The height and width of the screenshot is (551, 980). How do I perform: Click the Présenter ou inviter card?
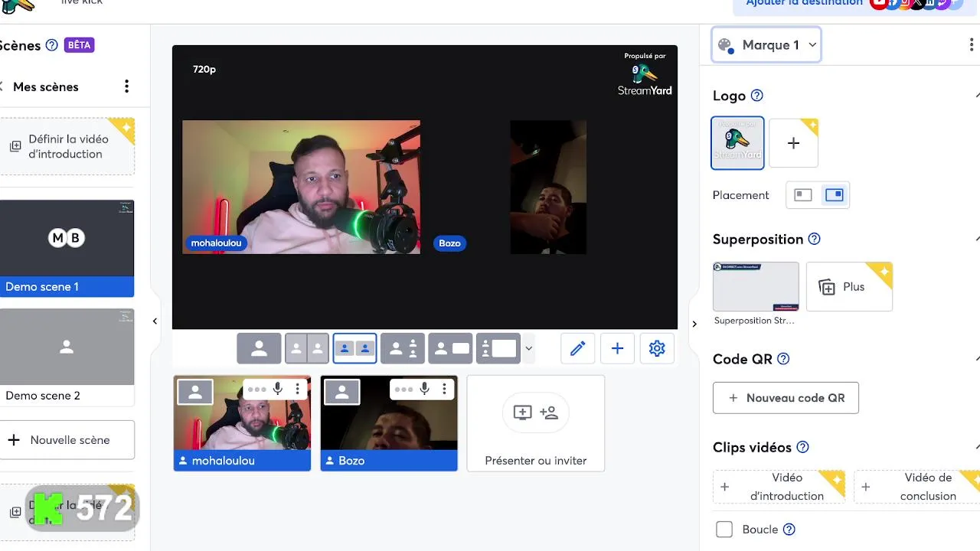pos(536,423)
